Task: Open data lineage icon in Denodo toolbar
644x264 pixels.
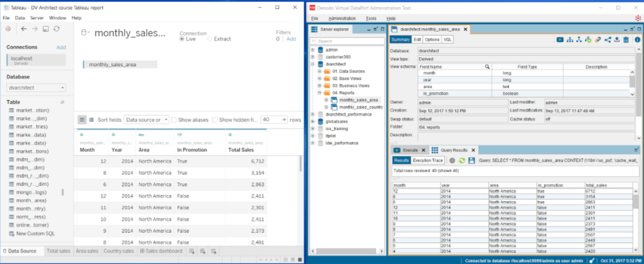Action: pyautogui.click(x=579, y=39)
